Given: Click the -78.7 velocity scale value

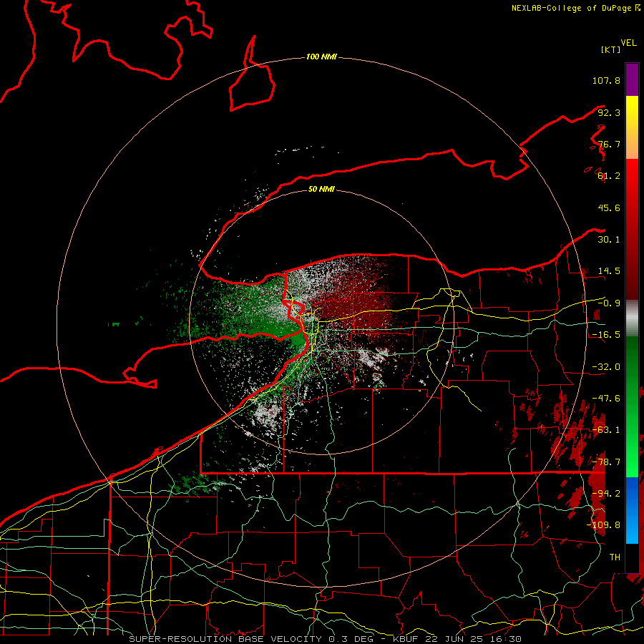Looking at the screenshot, I should click(606, 462).
